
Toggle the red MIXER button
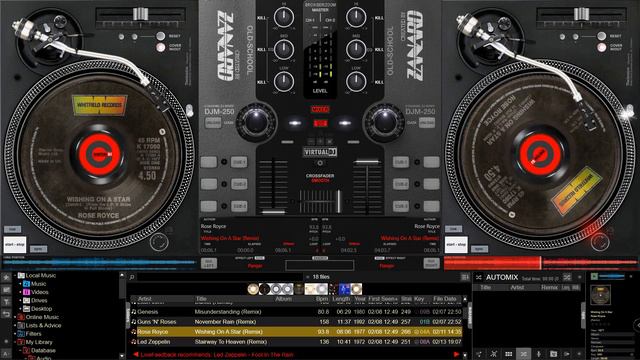point(320,109)
